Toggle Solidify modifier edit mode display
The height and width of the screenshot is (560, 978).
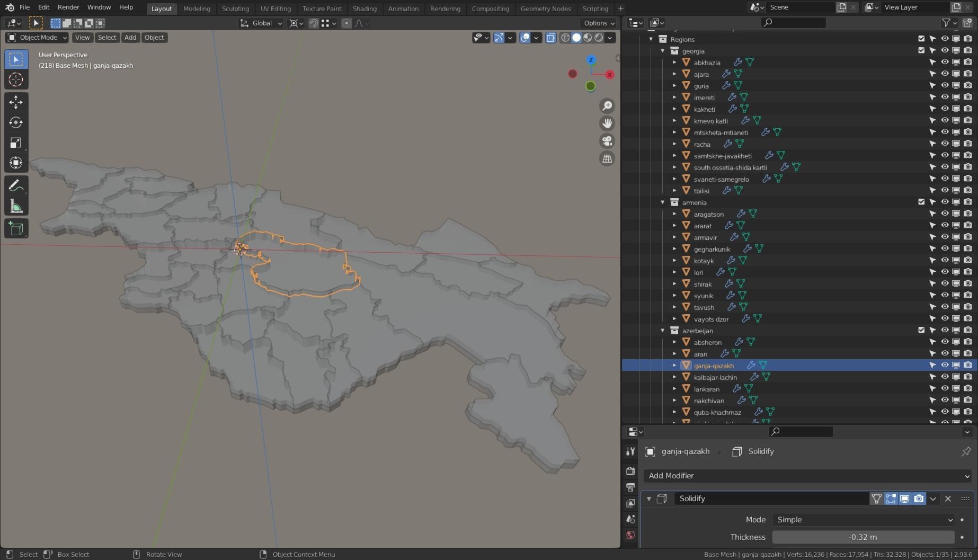(x=891, y=499)
